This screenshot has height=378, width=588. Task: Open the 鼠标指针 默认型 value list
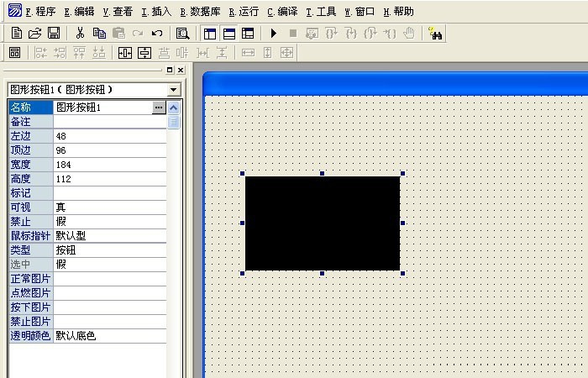coord(110,236)
